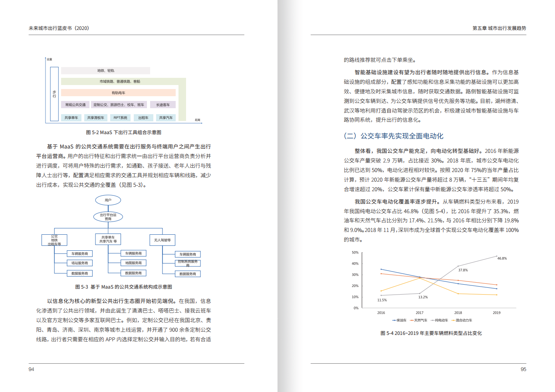Select the 出行平台运营商 ellipse node
This screenshot has height=392, width=555.
(108, 217)
